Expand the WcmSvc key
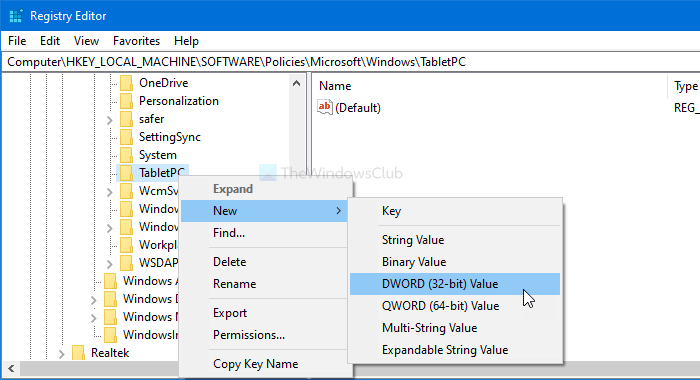The width and height of the screenshot is (700, 380). [109, 192]
